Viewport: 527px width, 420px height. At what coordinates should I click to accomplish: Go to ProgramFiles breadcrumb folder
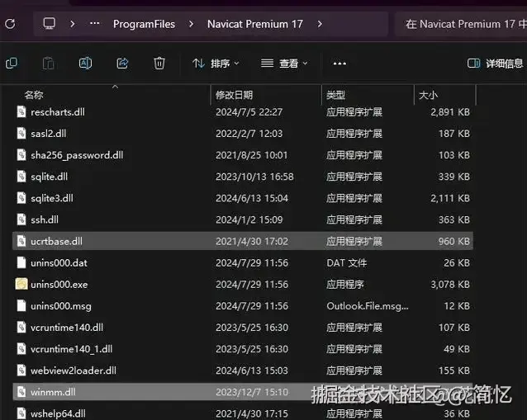tap(144, 24)
